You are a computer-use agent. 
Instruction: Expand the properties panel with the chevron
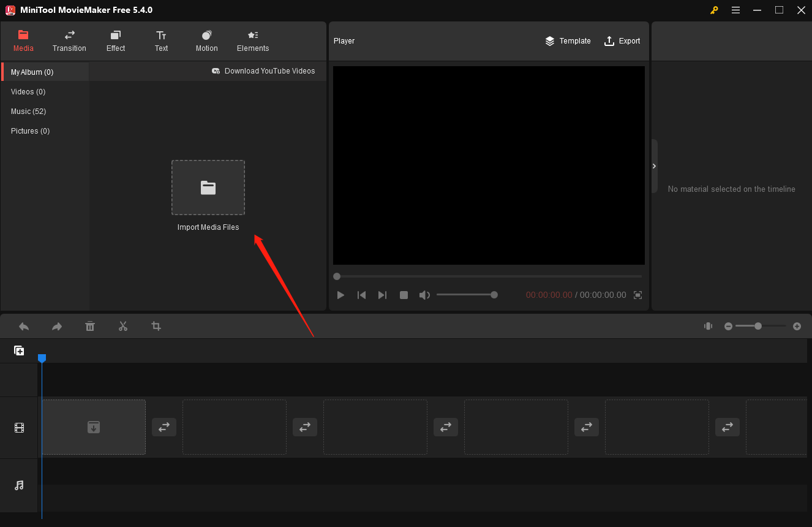[654, 166]
